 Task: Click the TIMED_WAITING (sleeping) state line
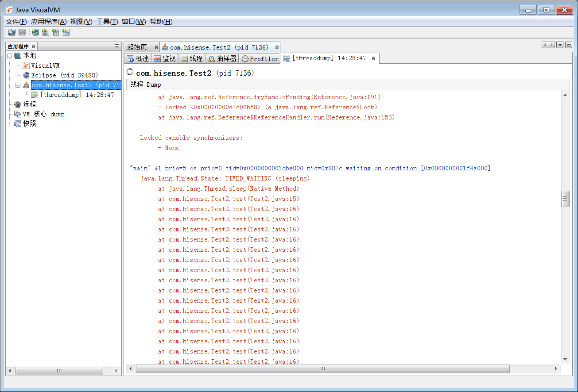[x=225, y=178]
